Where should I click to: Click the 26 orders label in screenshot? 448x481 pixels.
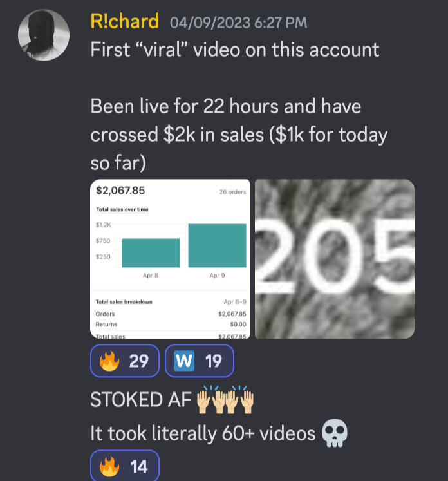pyautogui.click(x=233, y=192)
